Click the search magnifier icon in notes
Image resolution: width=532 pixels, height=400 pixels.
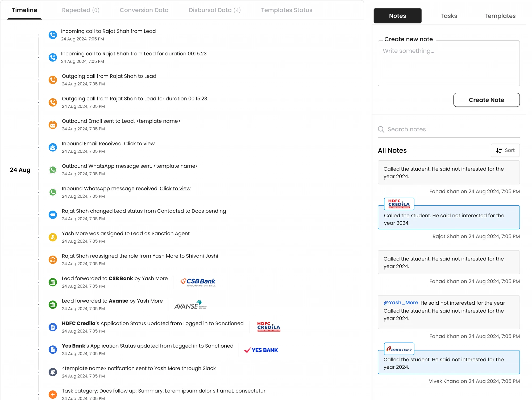381,129
